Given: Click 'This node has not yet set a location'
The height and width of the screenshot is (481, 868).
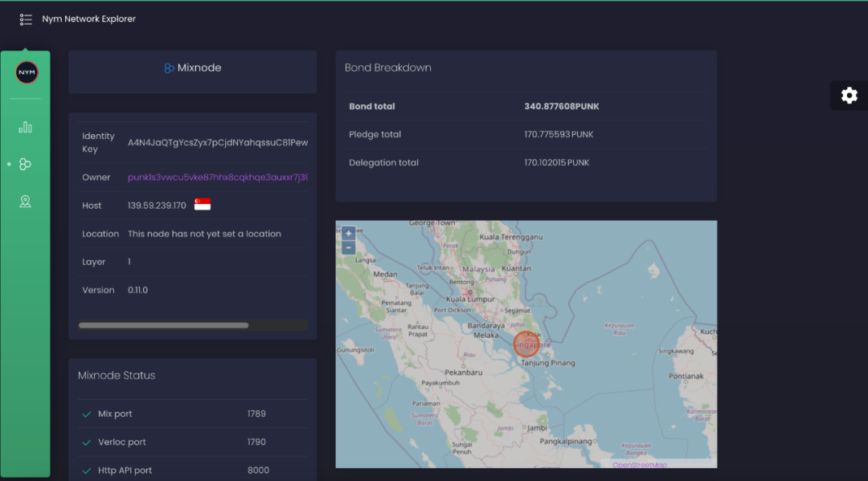Looking at the screenshot, I should [x=204, y=234].
